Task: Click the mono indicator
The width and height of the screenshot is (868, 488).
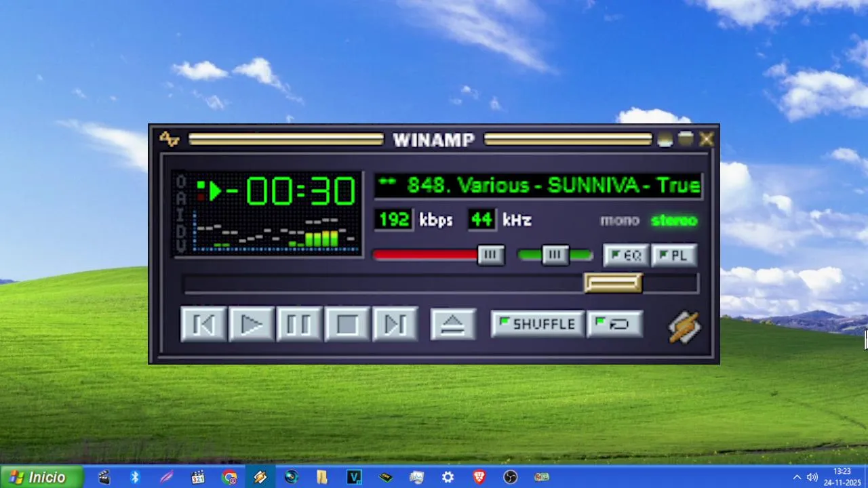Action: pyautogui.click(x=620, y=220)
